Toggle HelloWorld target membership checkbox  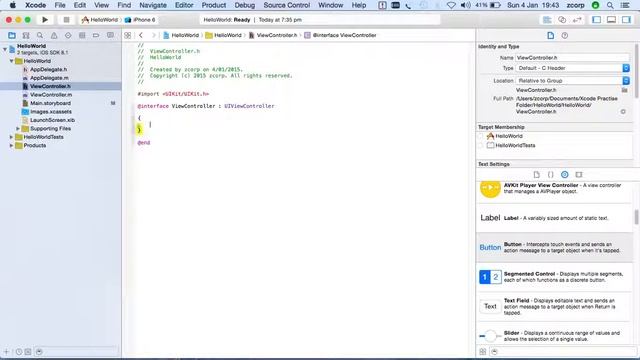pos(480,136)
